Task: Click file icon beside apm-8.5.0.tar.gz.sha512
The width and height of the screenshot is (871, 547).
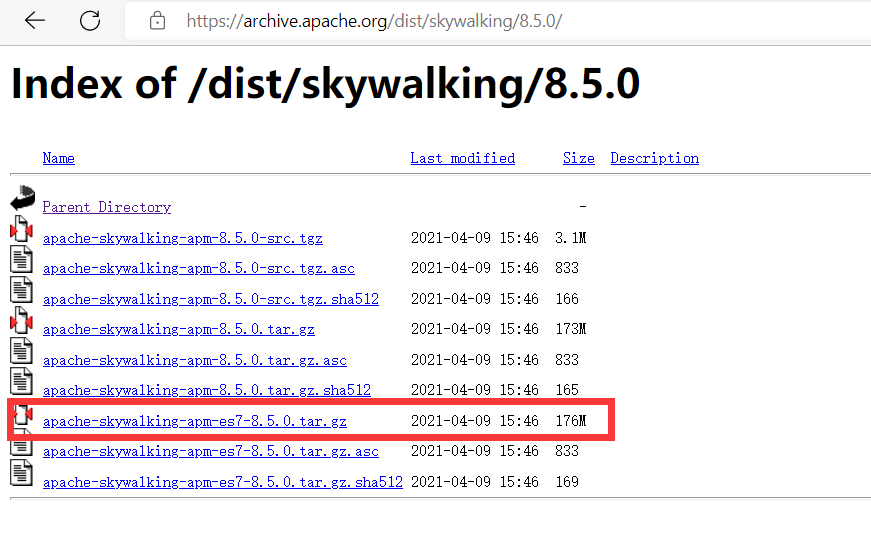Action: point(22,380)
